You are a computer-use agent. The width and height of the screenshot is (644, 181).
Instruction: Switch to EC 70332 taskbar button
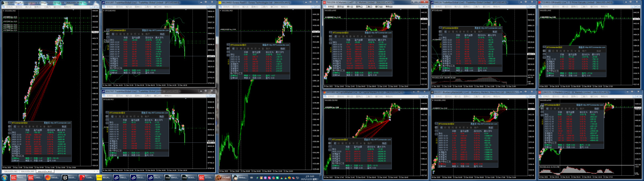click(x=18, y=177)
